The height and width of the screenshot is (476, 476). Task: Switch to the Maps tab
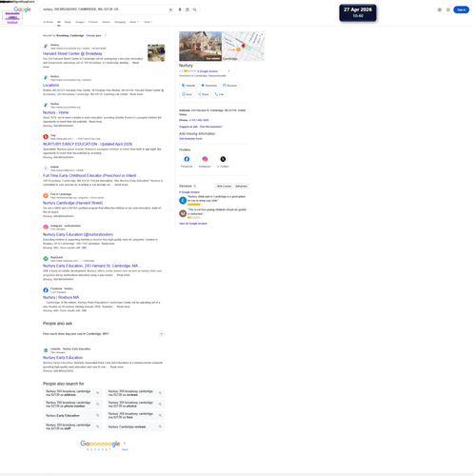68,22
